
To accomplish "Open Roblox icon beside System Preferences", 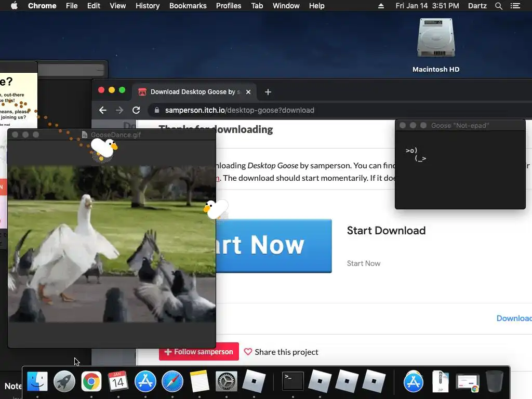I will [254, 381].
